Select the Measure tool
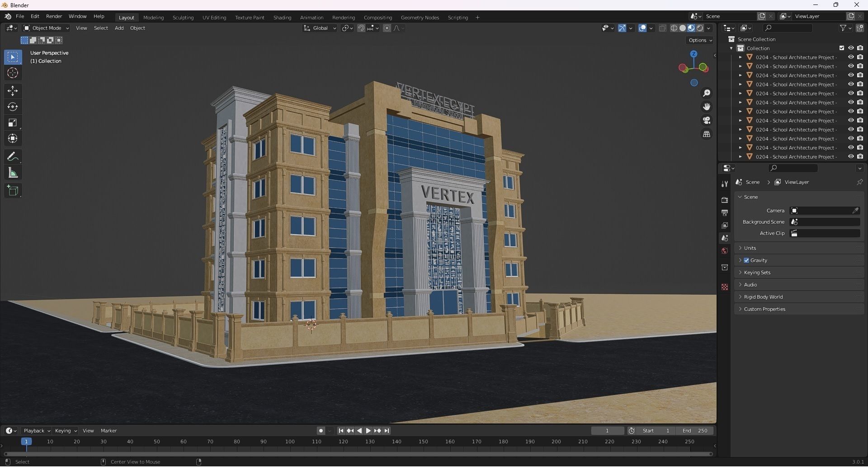This screenshot has height=470, width=868. click(x=13, y=173)
